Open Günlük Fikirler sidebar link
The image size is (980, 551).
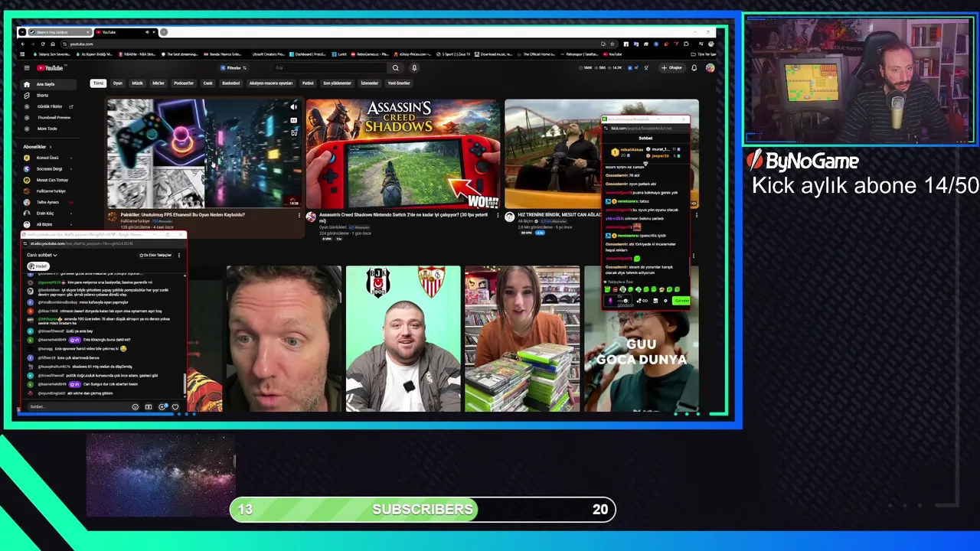(x=50, y=106)
